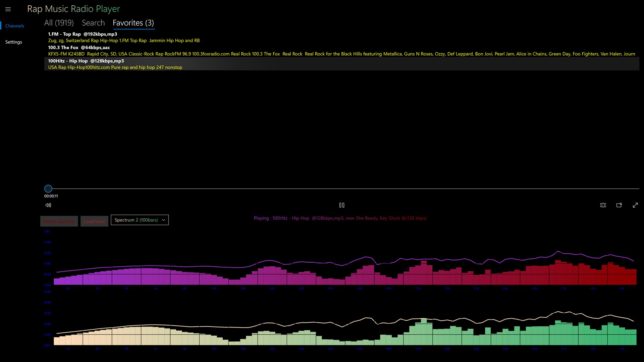The height and width of the screenshot is (362, 644).
Task: Switch to the Search tab
Action: (93, 23)
